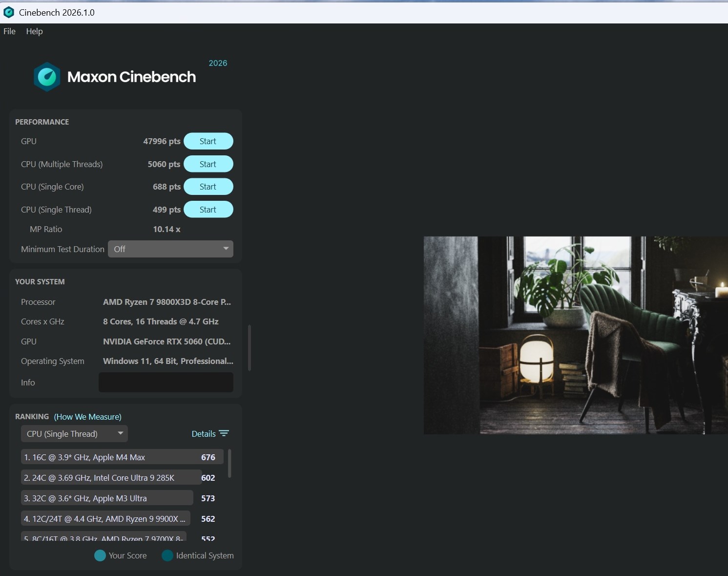
Task: Click the Identical System legend dot
Action: 167,555
